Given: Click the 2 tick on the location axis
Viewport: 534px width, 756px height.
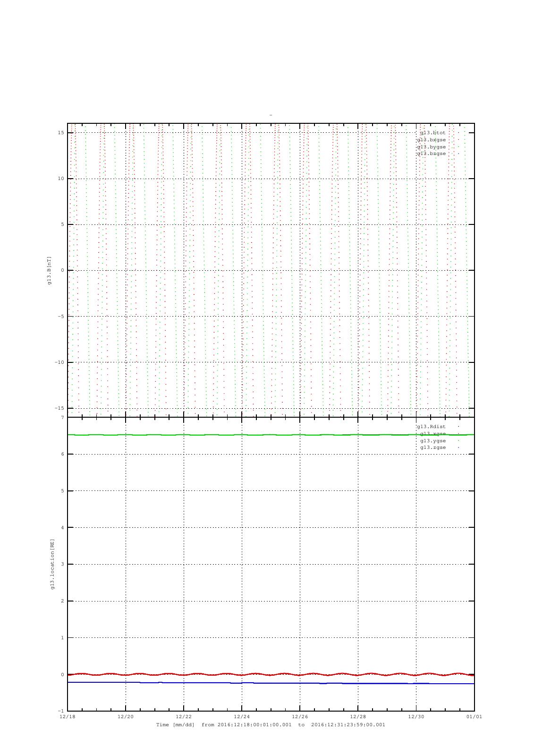Looking at the screenshot, I should pyautogui.click(x=63, y=601).
